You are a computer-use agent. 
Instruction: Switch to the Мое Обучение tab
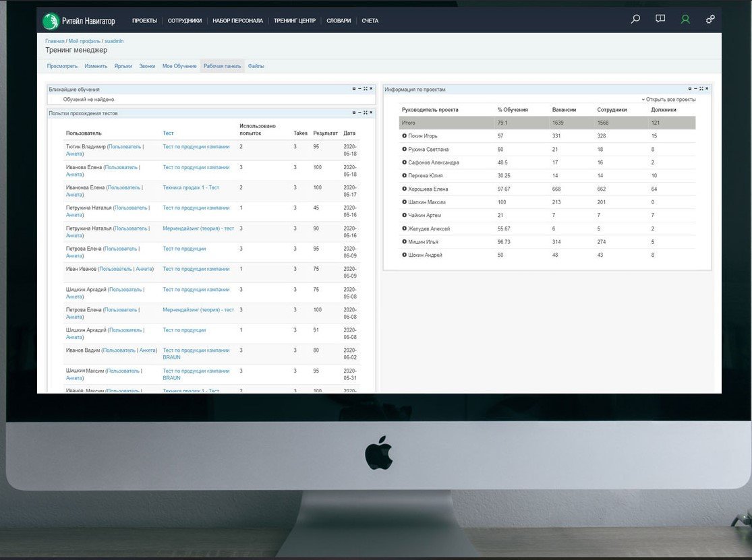point(179,66)
